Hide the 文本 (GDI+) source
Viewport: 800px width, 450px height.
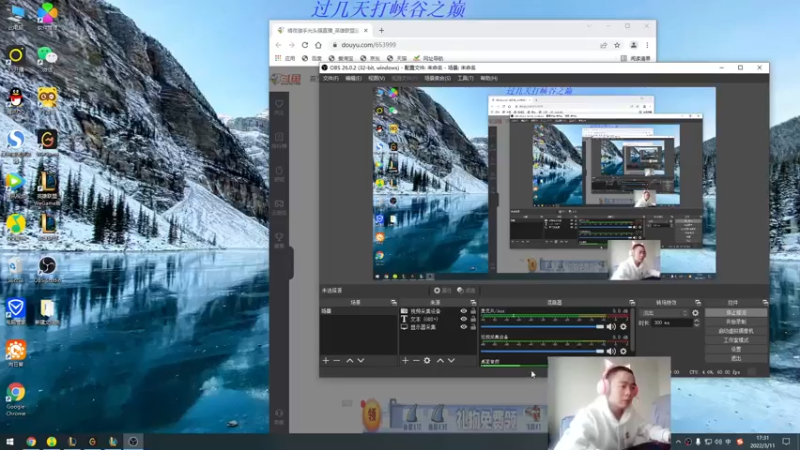click(463, 319)
